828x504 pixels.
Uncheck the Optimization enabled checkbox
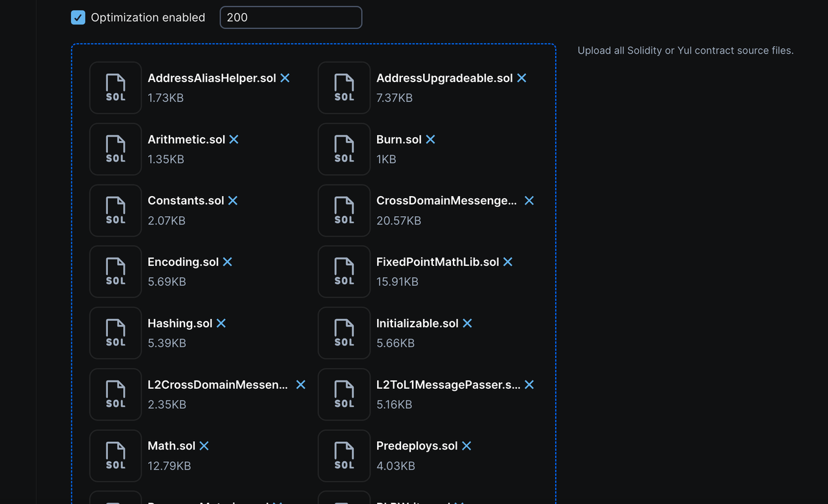(x=78, y=17)
